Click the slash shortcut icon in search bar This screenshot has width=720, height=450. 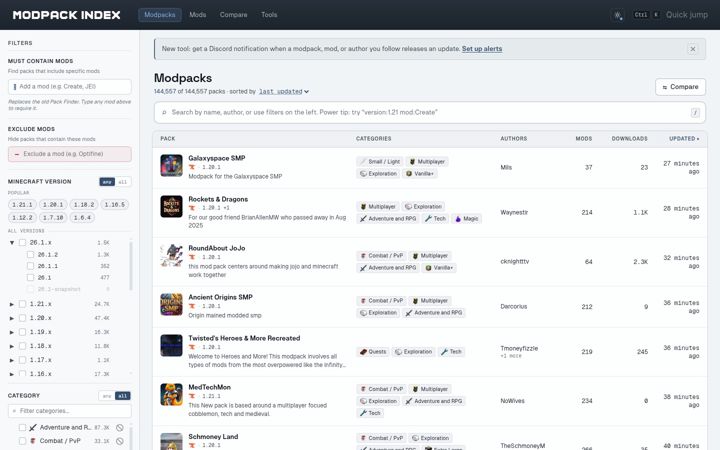point(695,112)
